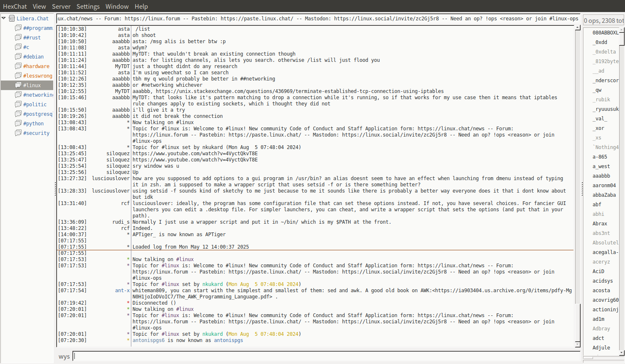Click the ##rust channel icon
Screen dimensions: 625x364
click(18, 37)
